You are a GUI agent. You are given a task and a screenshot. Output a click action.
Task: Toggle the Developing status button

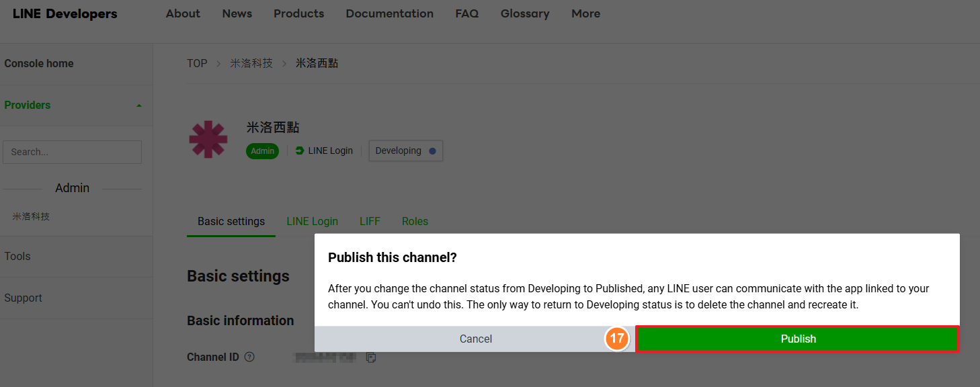pyautogui.click(x=405, y=151)
